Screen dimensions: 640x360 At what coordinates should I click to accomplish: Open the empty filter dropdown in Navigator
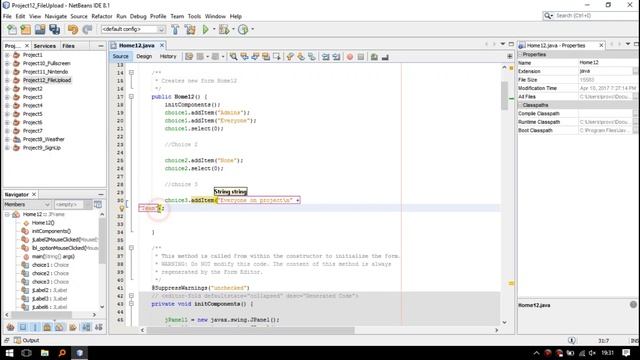[73, 204]
